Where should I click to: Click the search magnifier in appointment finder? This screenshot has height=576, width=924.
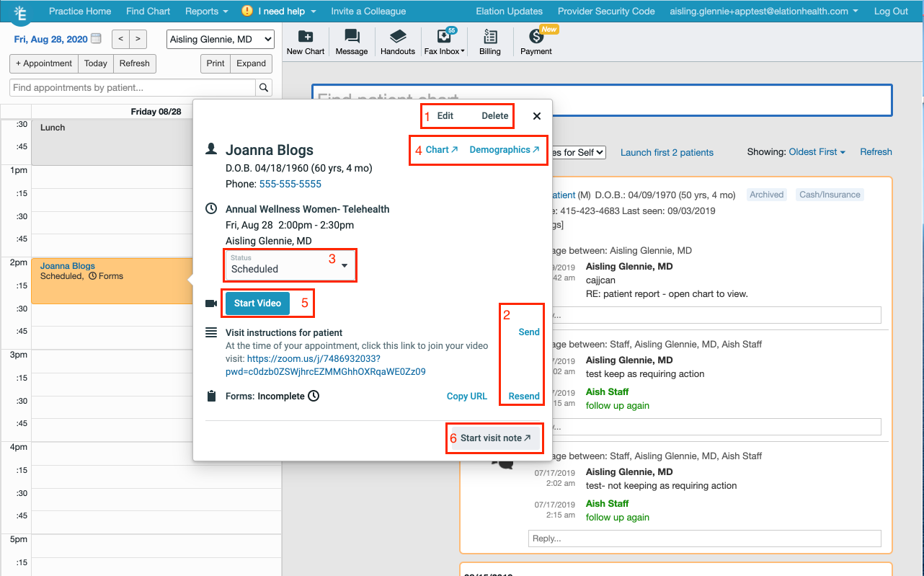[263, 87]
